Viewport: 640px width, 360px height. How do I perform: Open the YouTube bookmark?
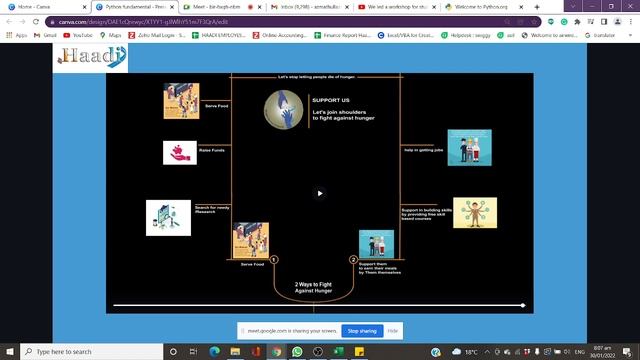(x=78, y=36)
